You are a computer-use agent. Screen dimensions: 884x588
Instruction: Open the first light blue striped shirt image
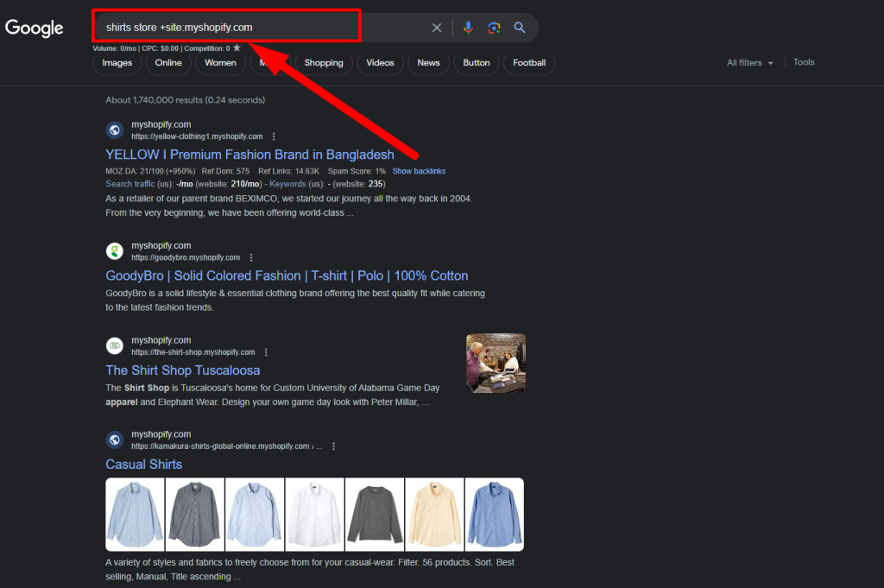(135, 514)
